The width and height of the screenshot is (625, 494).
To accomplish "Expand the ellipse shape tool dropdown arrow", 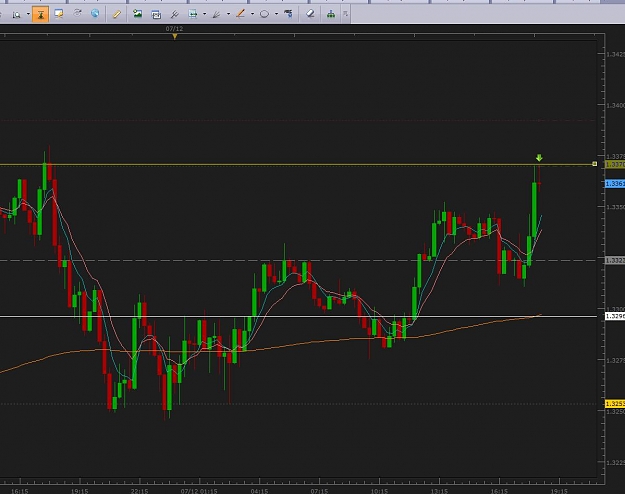I will (x=276, y=14).
